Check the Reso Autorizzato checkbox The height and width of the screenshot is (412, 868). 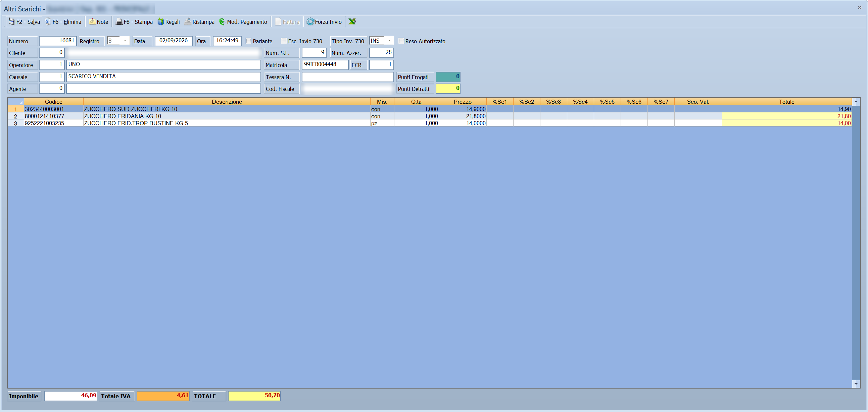click(401, 41)
